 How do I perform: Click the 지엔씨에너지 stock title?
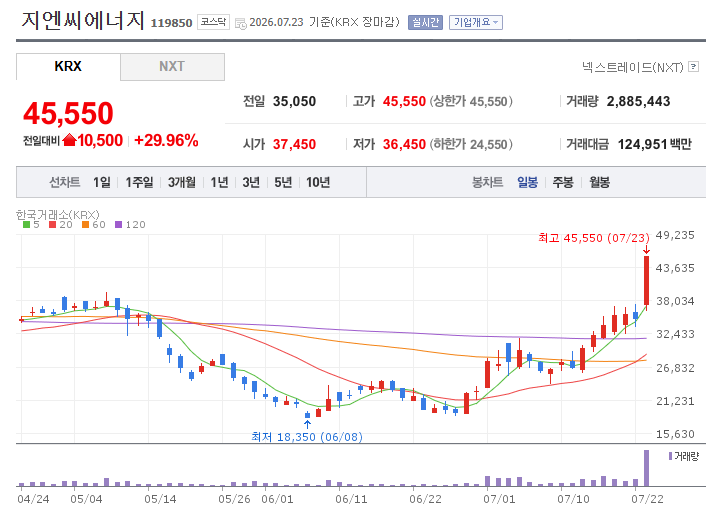(83, 20)
